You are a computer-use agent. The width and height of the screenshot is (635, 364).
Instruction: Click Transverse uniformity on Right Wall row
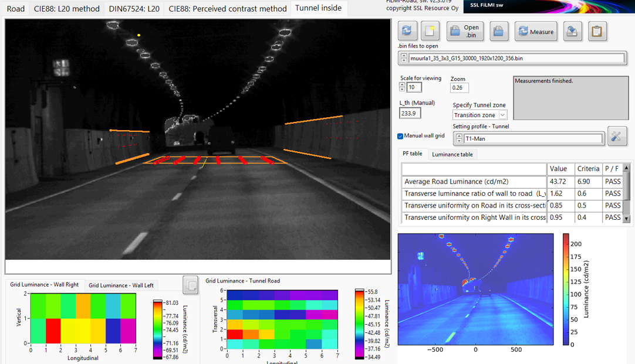click(512, 217)
